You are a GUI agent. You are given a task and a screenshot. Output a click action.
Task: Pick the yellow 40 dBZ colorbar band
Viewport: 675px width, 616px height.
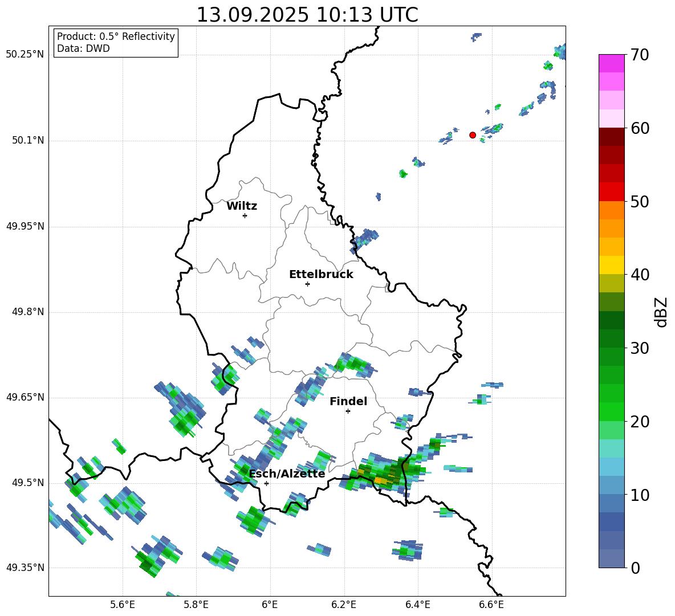click(x=612, y=265)
